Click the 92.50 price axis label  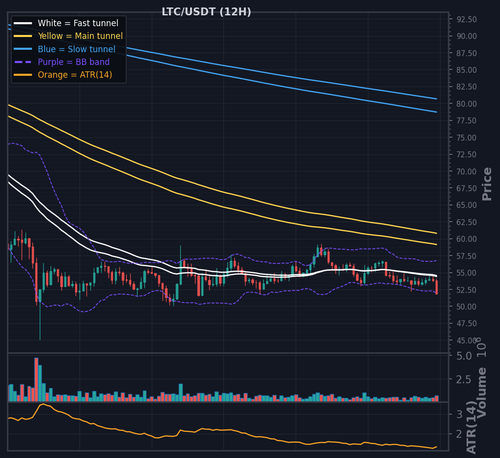coord(466,19)
